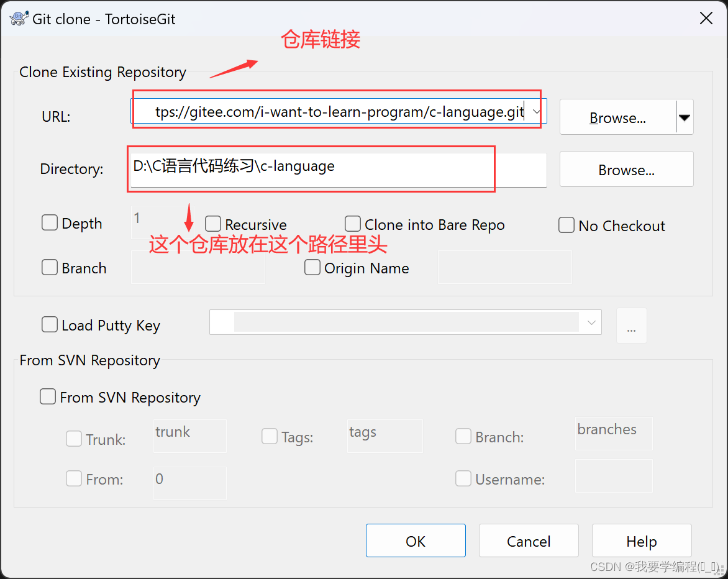Tick the Recursive checkbox
The height and width of the screenshot is (579, 728).
coord(213,224)
